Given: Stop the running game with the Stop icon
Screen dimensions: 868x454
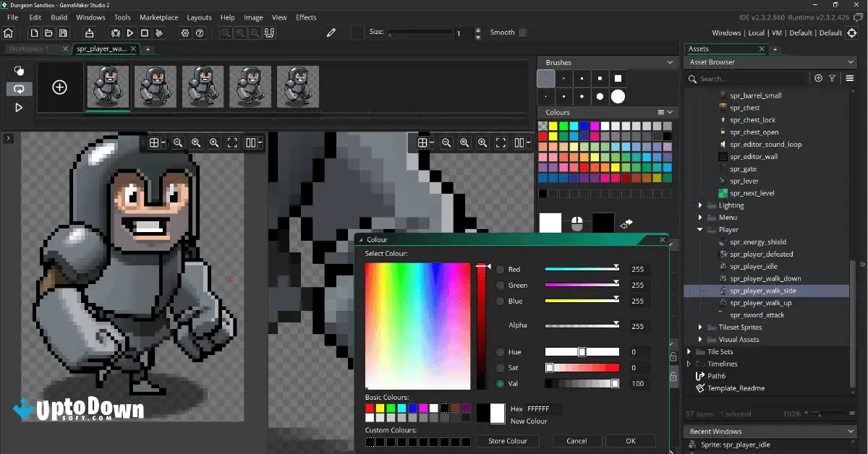Looking at the screenshot, I should click(x=145, y=33).
